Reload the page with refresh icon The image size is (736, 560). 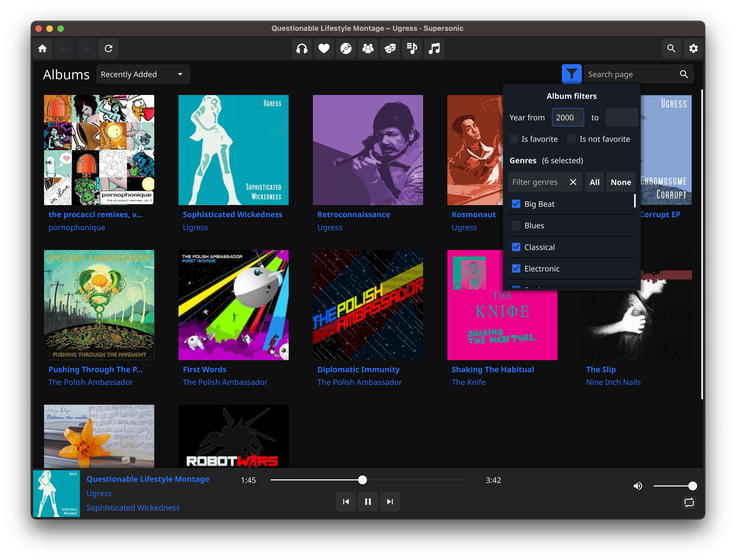108,49
